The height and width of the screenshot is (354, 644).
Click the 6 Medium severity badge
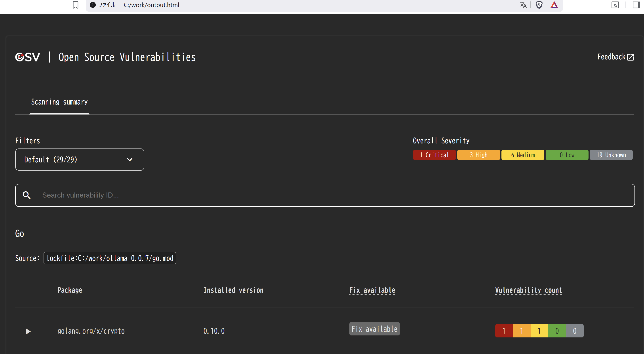point(523,155)
